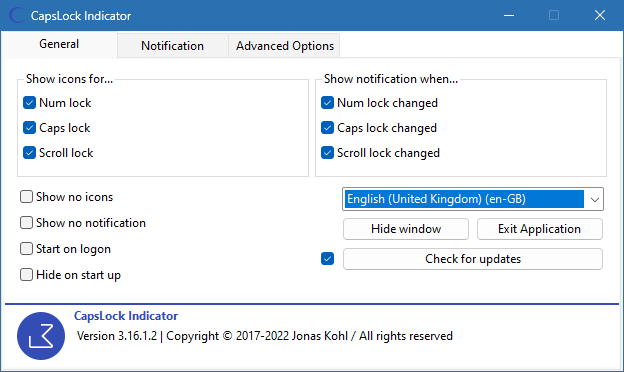Click the CapsLock Indicator round logo icon

41,336
